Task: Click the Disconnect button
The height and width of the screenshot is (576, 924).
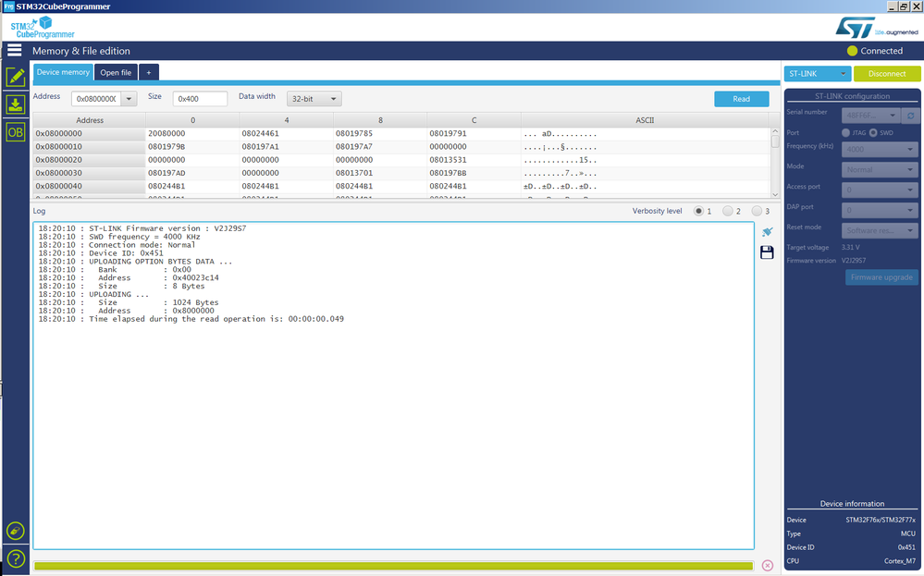Action: click(x=887, y=74)
